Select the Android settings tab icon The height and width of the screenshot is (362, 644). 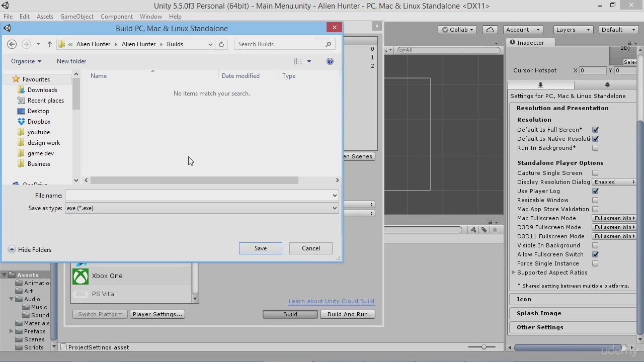607,85
